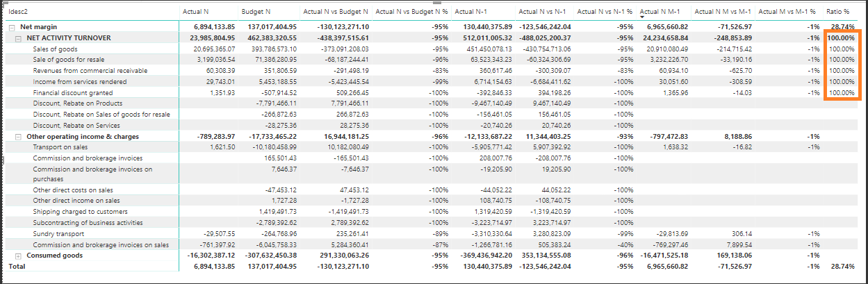Select the Actual N vs Budget N header
This screenshot has width=868, height=284.
(336, 12)
